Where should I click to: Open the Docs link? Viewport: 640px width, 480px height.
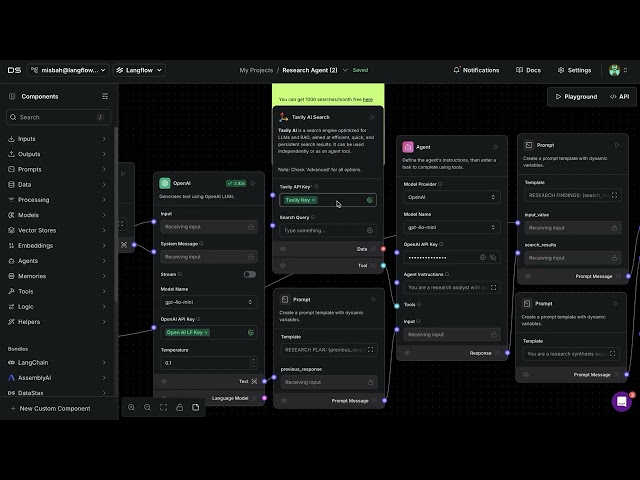(x=528, y=70)
